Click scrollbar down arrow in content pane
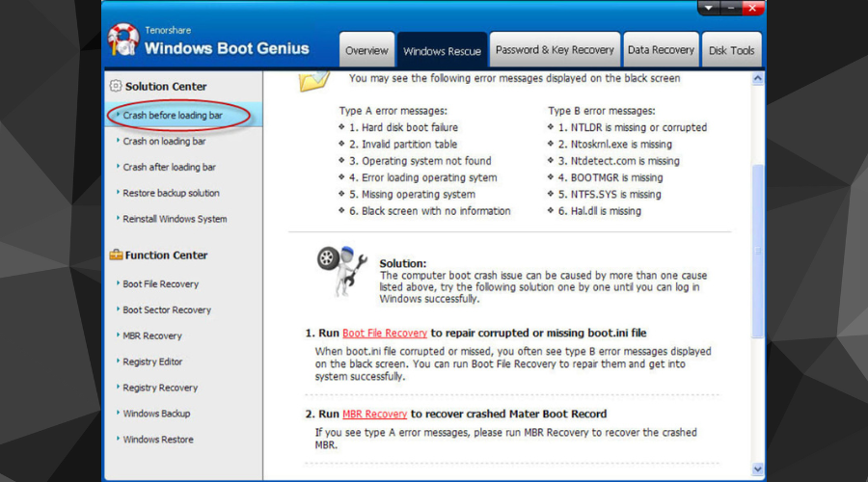This screenshot has width=868, height=482. (757, 469)
